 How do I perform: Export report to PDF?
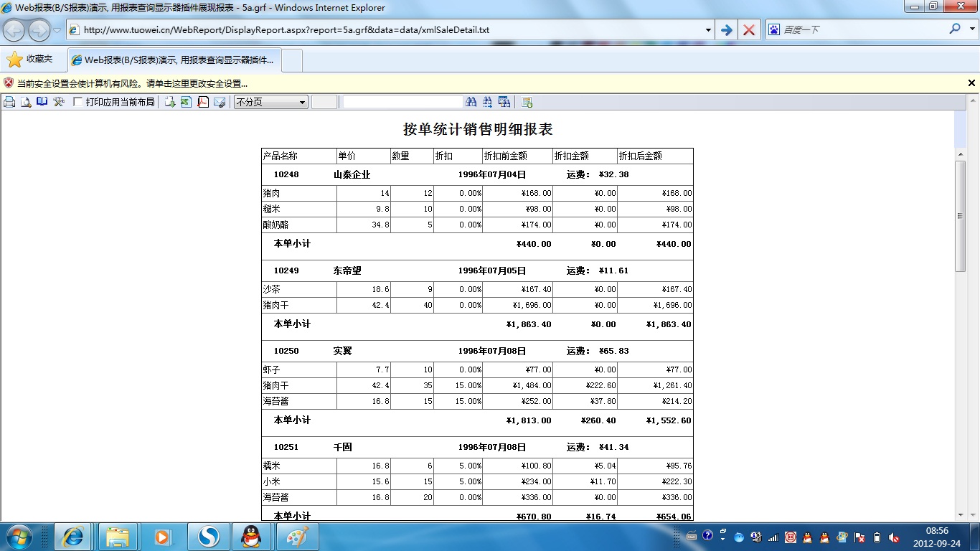pos(203,102)
